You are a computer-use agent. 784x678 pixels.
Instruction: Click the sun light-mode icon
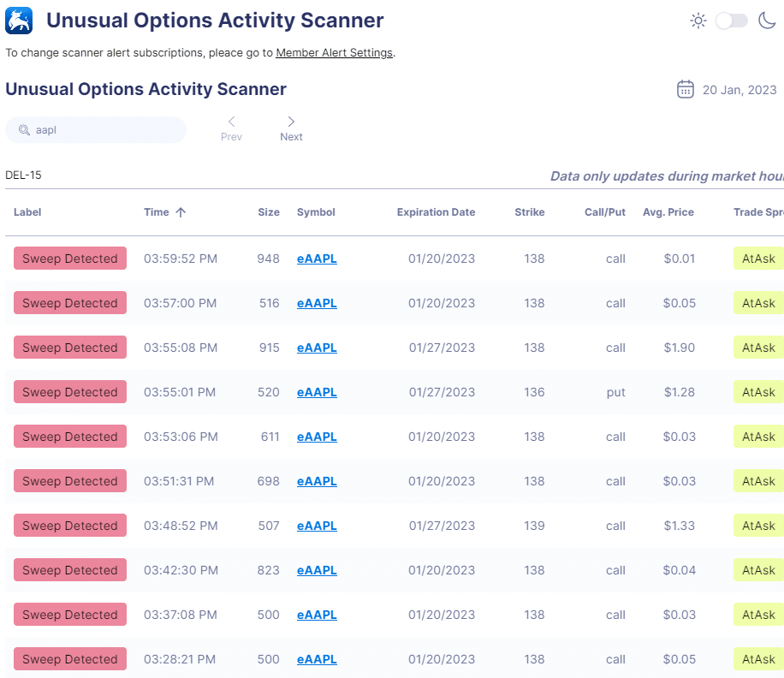click(x=698, y=21)
